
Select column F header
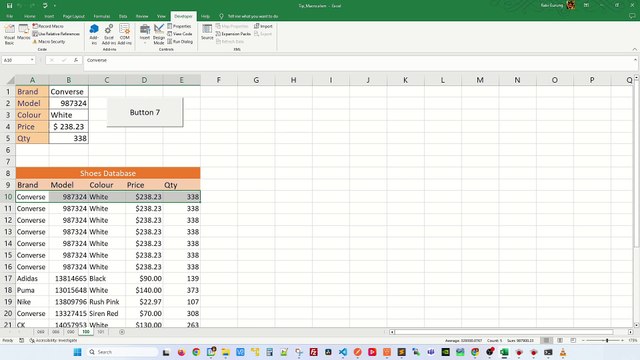click(219, 80)
